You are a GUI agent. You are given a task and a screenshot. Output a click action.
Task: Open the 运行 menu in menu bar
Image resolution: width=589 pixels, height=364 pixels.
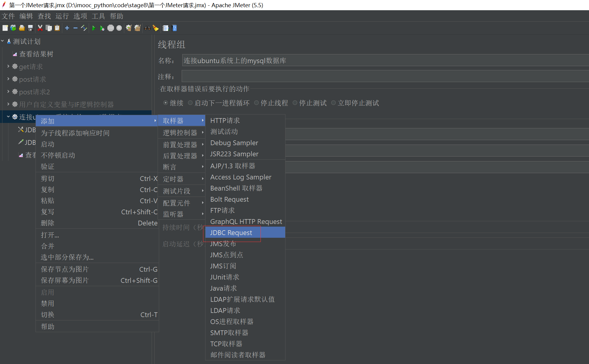pos(62,16)
